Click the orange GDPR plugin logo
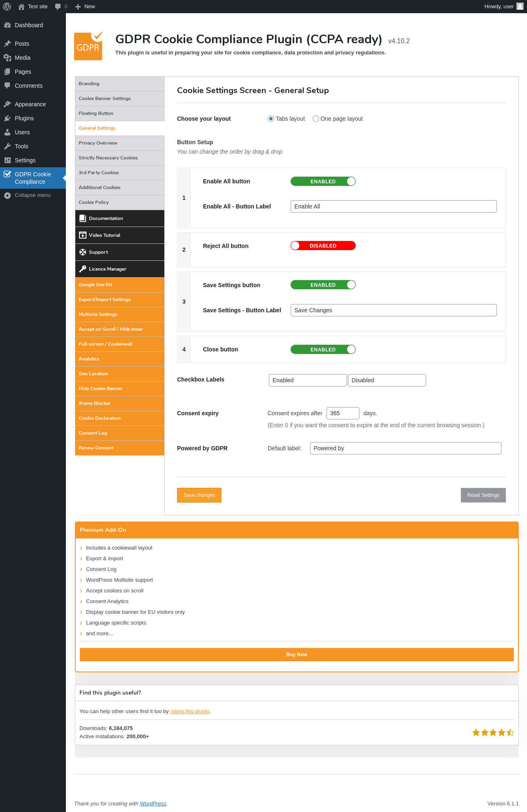 click(x=89, y=46)
